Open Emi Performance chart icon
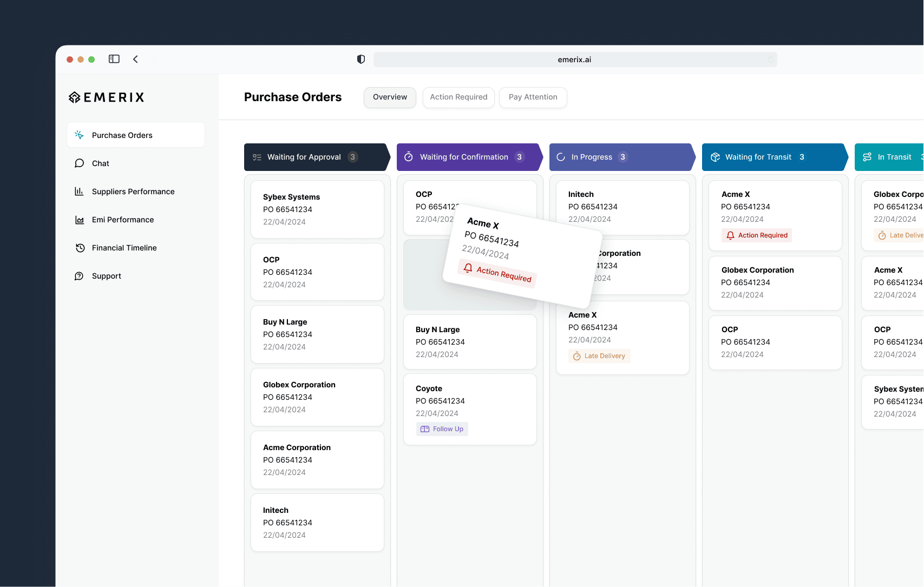 point(80,220)
